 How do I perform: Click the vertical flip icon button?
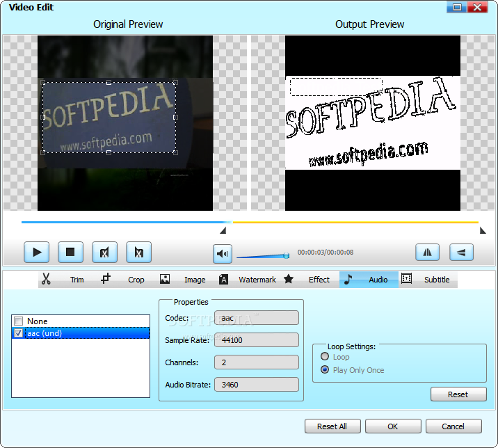(x=461, y=253)
